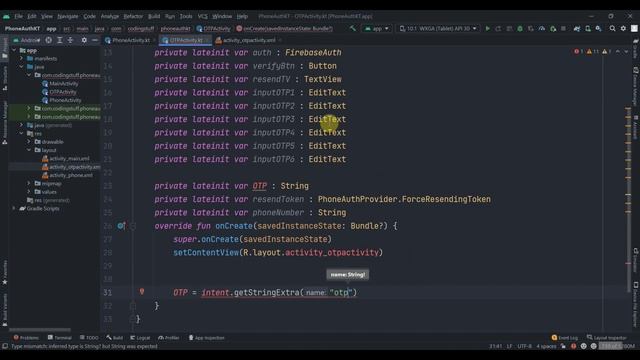This screenshot has height=360, width=640.
Task: Hide the project panel with minus icon
Action: 94,40
